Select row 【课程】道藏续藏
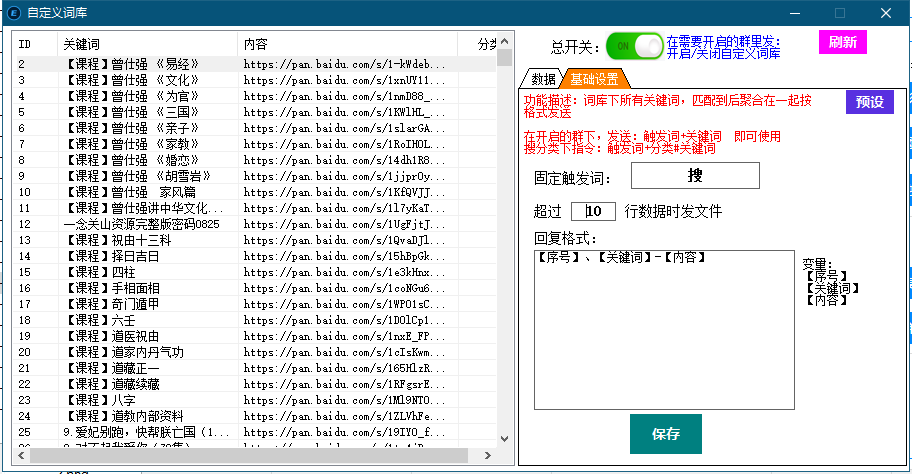912x474 pixels. coord(255,384)
